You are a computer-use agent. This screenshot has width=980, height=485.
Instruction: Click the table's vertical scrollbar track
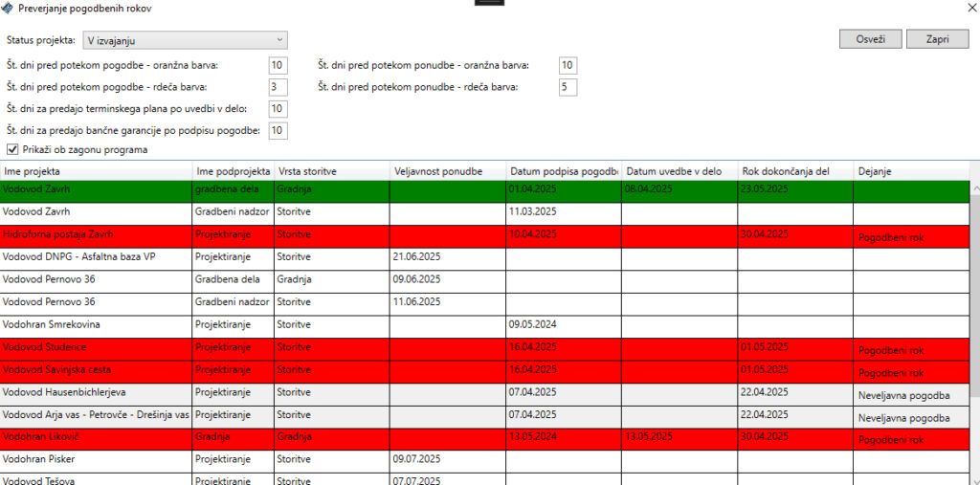click(x=974, y=437)
